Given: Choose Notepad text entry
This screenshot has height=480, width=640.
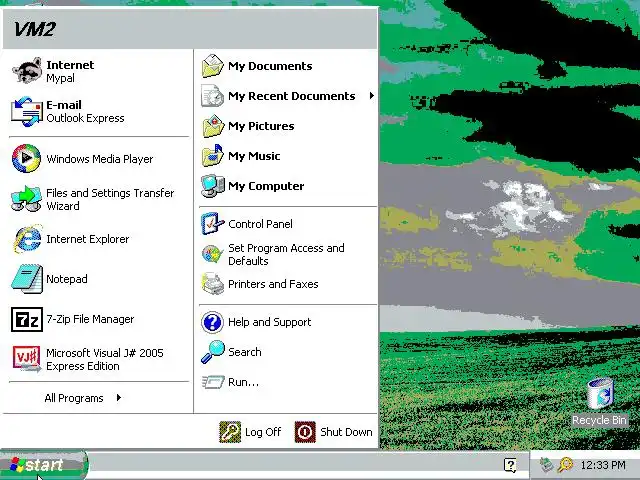Looking at the screenshot, I should [x=67, y=279].
